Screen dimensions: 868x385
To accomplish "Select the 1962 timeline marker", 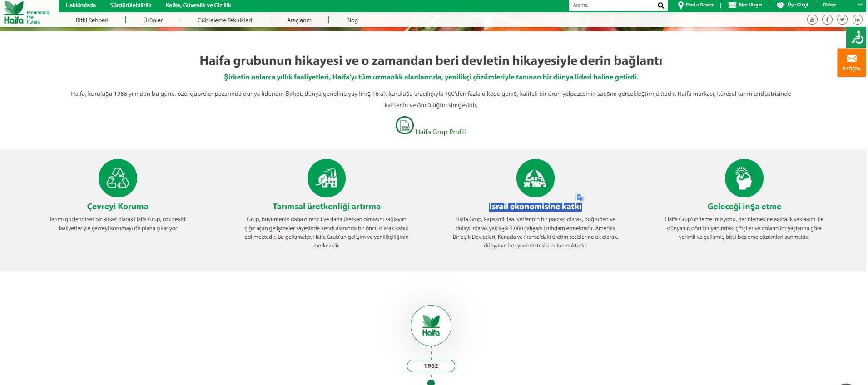I will (431, 365).
